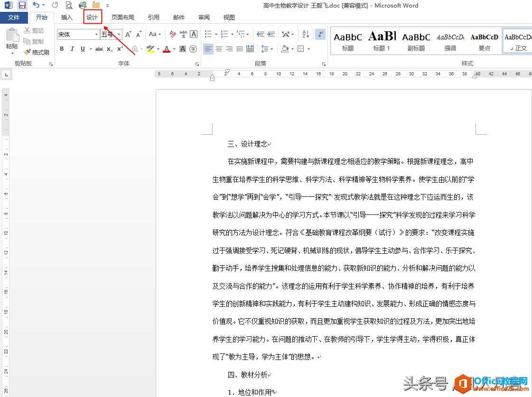532x397 pixels.
Task: Insert enclosed character (字 in circle)
Action: [193, 49]
